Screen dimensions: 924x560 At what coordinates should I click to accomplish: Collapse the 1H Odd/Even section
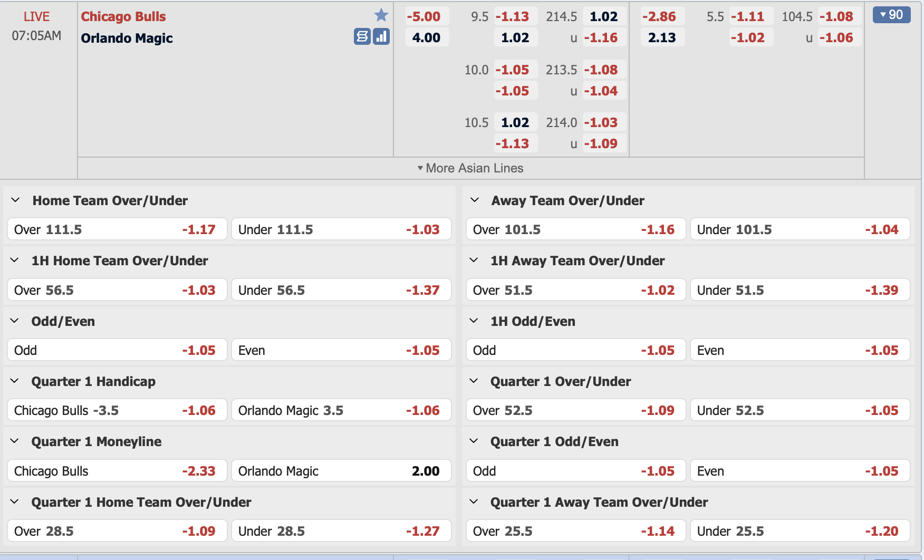coord(474,321)
